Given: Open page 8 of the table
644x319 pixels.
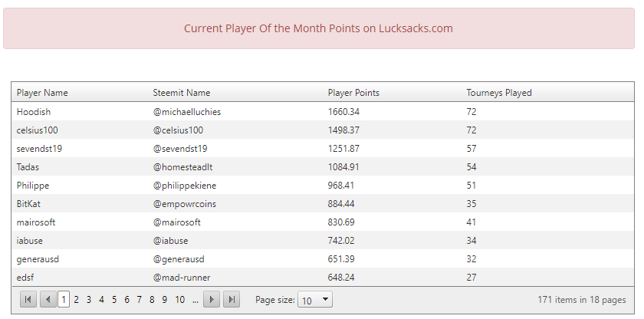Looking at the screenshot, I should (x=152, y=300).
